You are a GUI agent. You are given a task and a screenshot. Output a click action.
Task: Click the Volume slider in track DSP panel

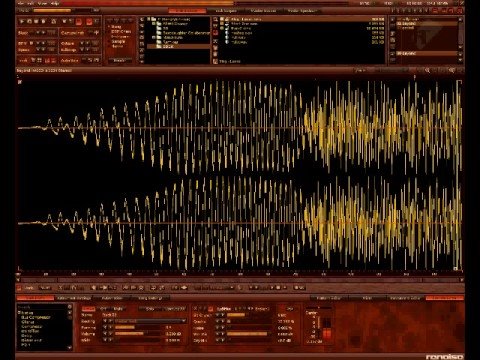click(x=138, y=334)
